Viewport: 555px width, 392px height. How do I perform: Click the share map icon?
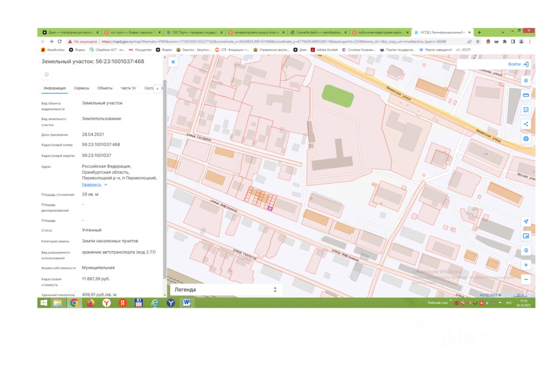click(x=526, y=124)
